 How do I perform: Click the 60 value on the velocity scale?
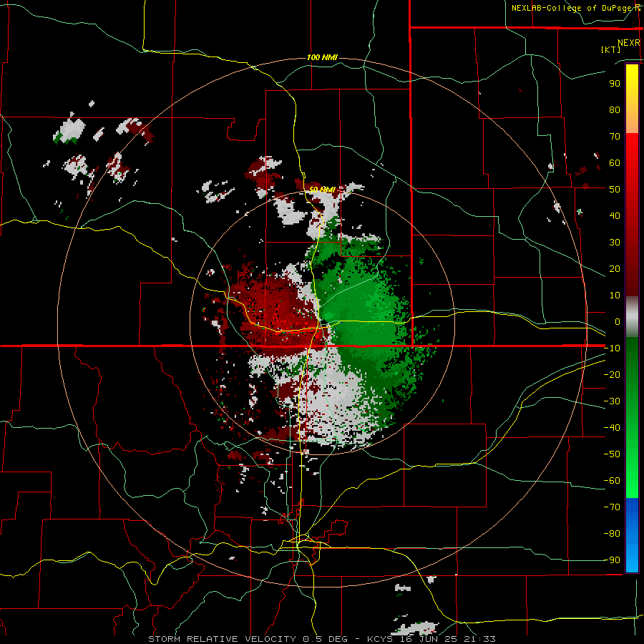tap(615, 163)
